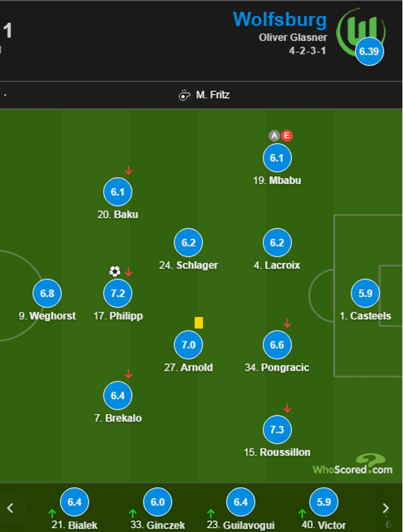Screen dimensions: 403x532
Task: Click the team average rating 6.39
Action: point(369,51)
